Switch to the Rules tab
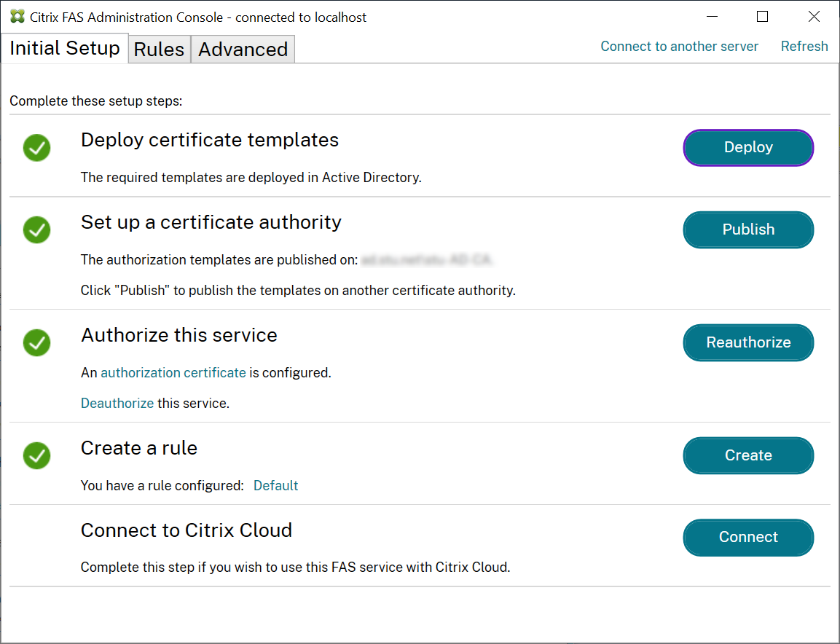Viewport: 840px width, 644px height. tap(159, 50)
